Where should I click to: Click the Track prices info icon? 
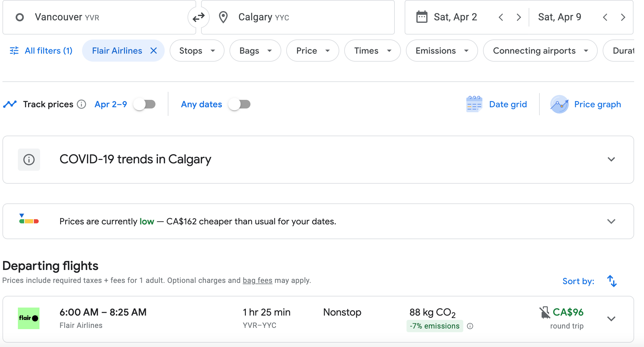coord(81,104)
